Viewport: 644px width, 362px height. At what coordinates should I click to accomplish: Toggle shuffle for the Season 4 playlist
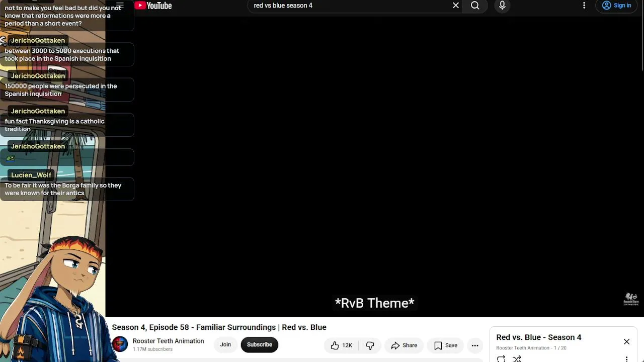click(x=517, y=359)
